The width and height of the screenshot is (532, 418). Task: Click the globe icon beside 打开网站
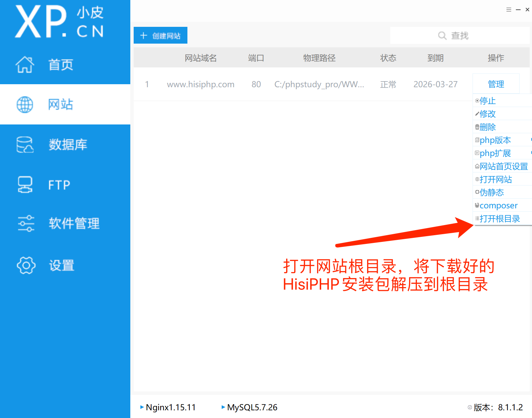pos(477,179)
